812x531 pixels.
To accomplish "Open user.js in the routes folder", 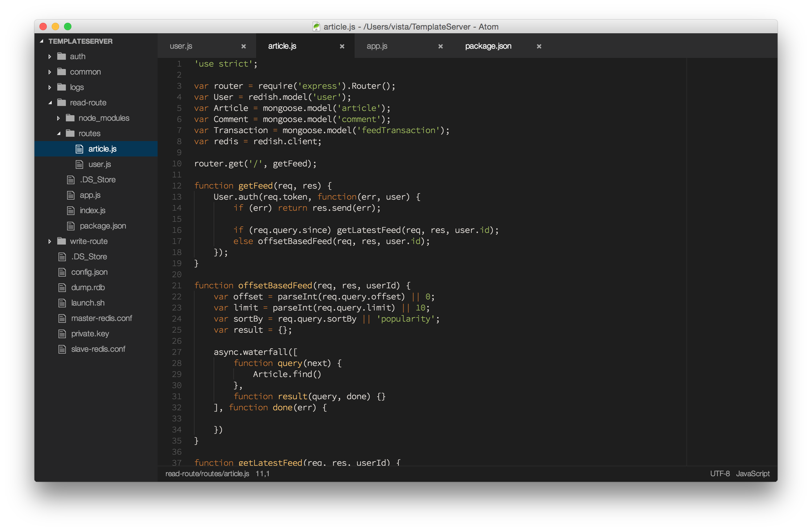I will (100, 164).
